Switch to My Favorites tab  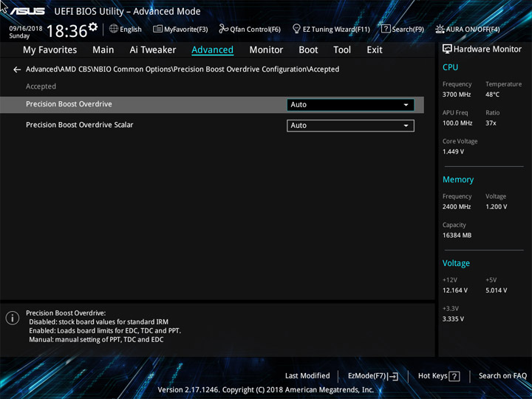[x=50, y=50]
